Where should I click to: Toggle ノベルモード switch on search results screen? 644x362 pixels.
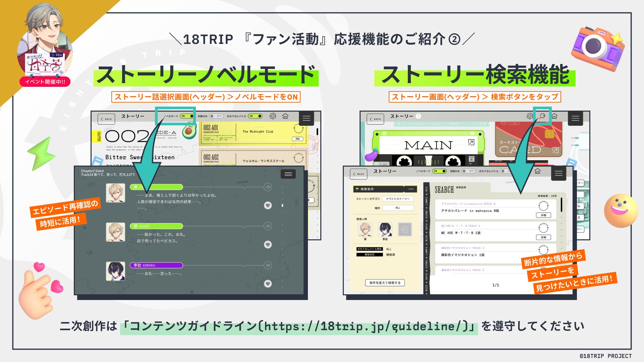[439, 171]
